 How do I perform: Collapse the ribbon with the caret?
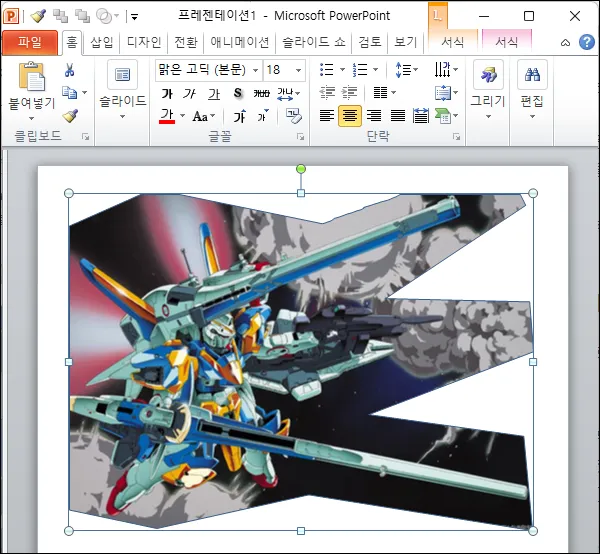(565, 43)
